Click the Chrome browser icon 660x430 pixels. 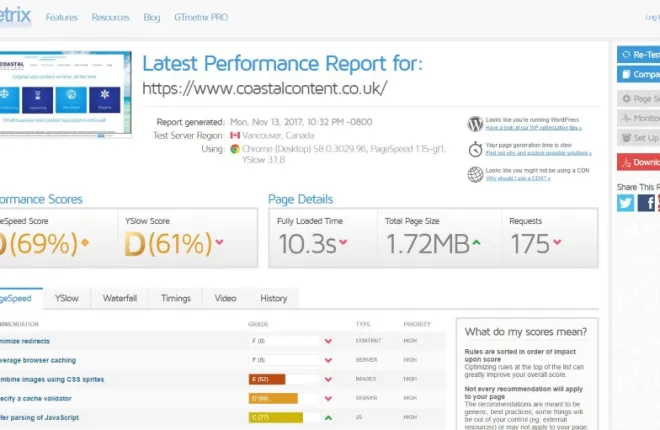(x=234, y=148)
